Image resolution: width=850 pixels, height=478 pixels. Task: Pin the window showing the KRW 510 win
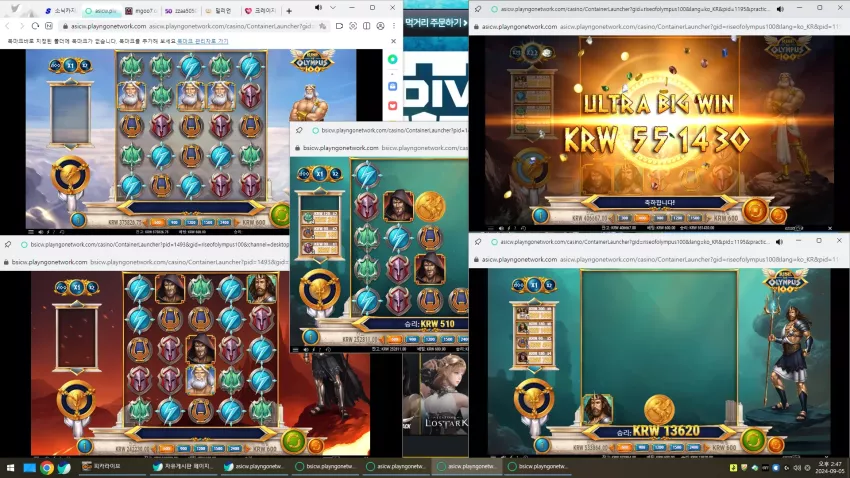click(299, 130)
